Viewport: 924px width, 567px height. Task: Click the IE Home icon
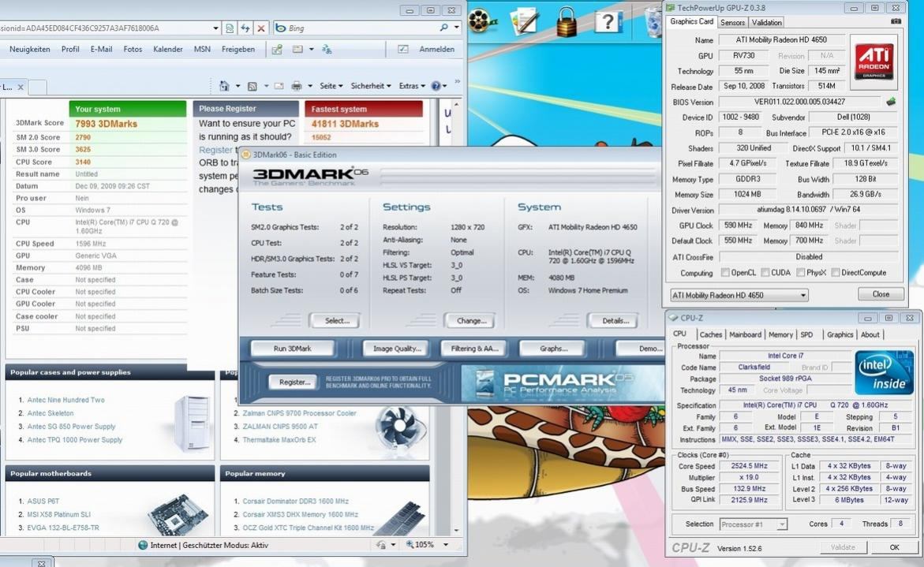(x=224, y=86)
